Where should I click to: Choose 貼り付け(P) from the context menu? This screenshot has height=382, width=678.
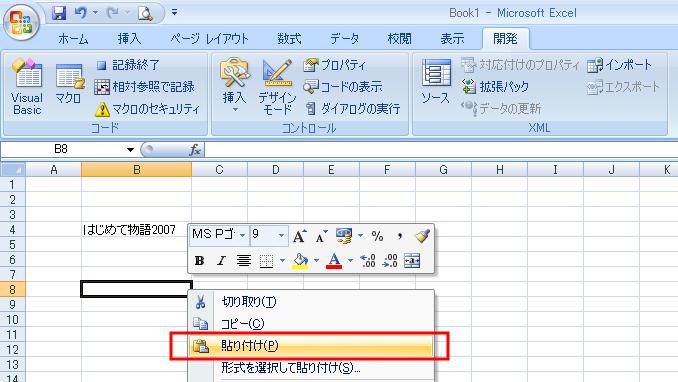pyautogui.click(x=311, y=346)
